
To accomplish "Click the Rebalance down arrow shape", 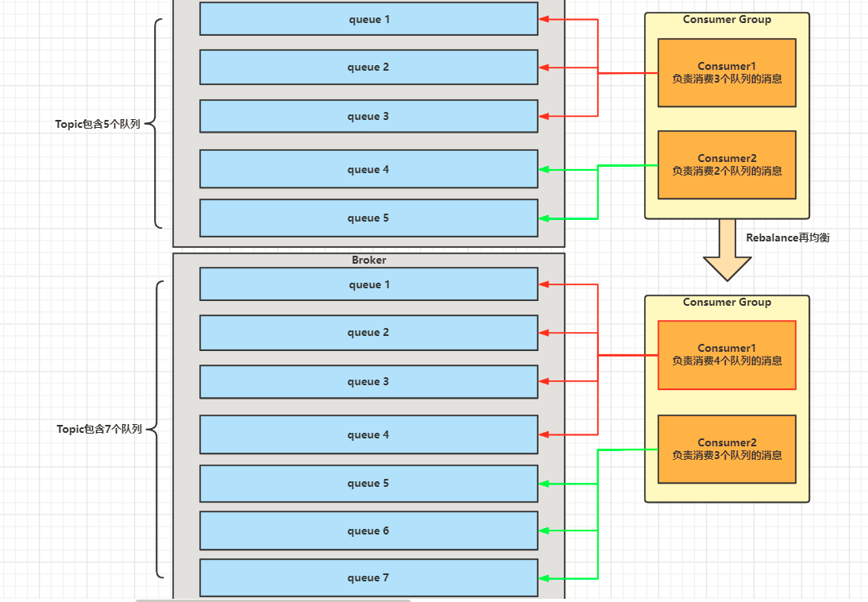I will [727, 249].
